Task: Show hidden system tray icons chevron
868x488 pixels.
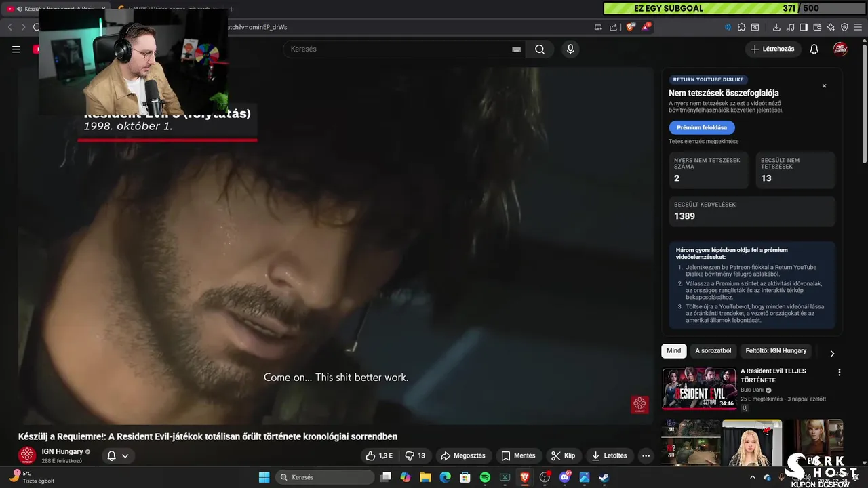Action: click(x=753, y=477)
